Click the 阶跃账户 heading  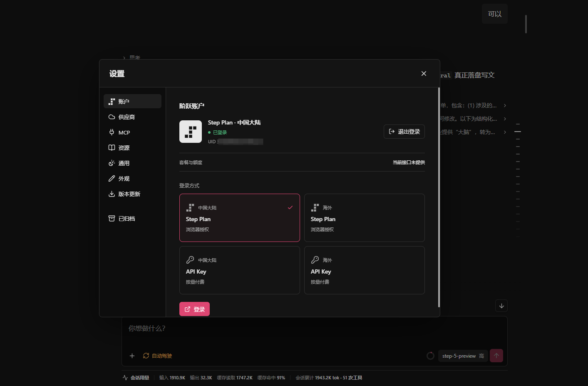[192, 106]
